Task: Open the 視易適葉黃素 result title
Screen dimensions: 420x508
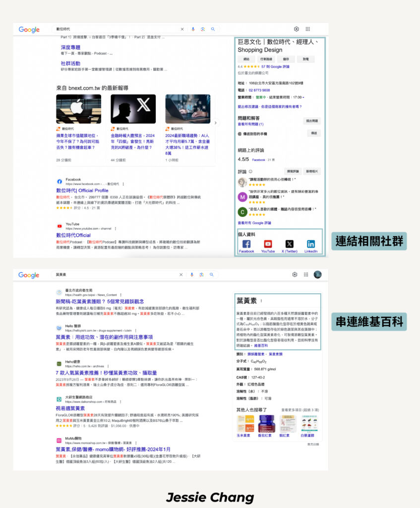Action: (x=70, y=409)
